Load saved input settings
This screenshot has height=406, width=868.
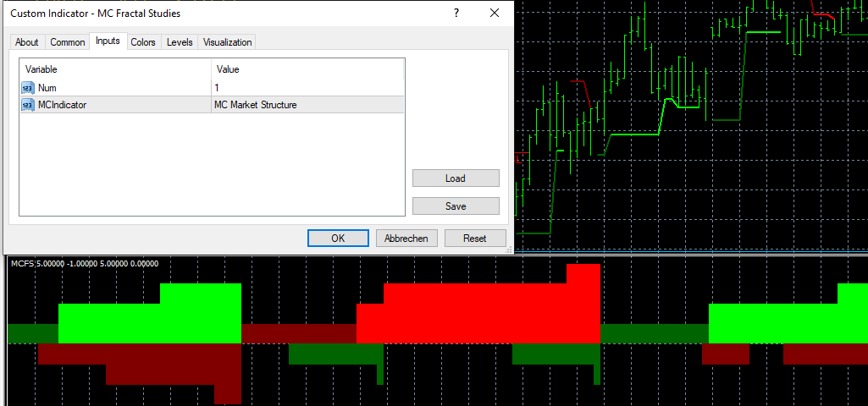point(456,178)
